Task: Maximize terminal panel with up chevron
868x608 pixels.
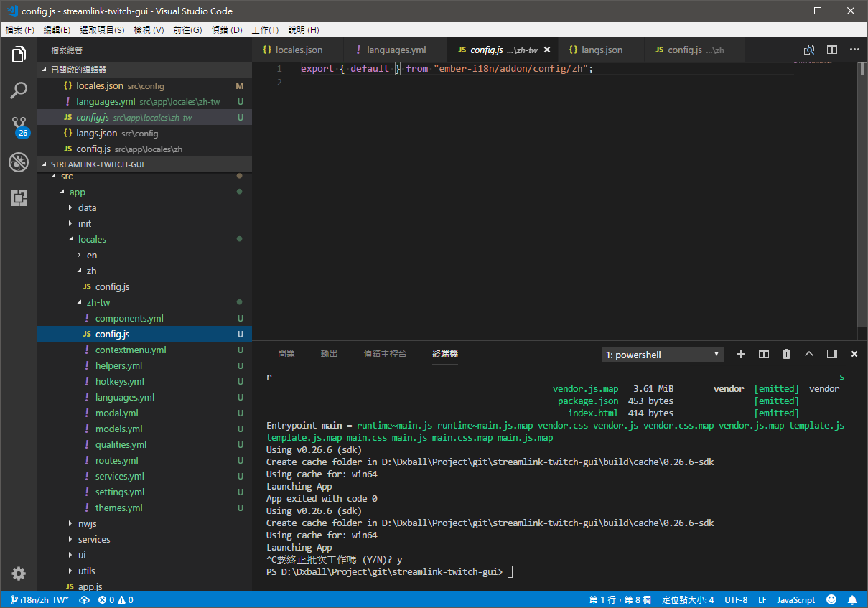Action: pyautogui.click(x=809, y=354)
